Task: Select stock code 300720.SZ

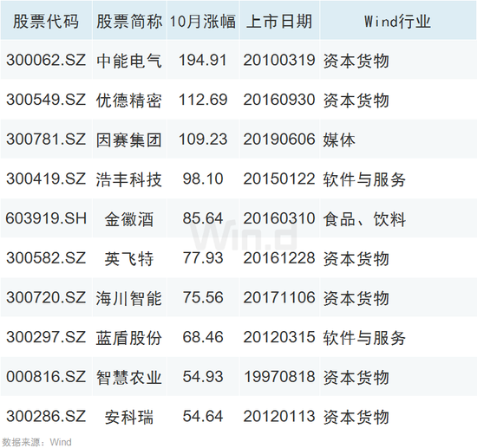Action: [x=46, y=297]
